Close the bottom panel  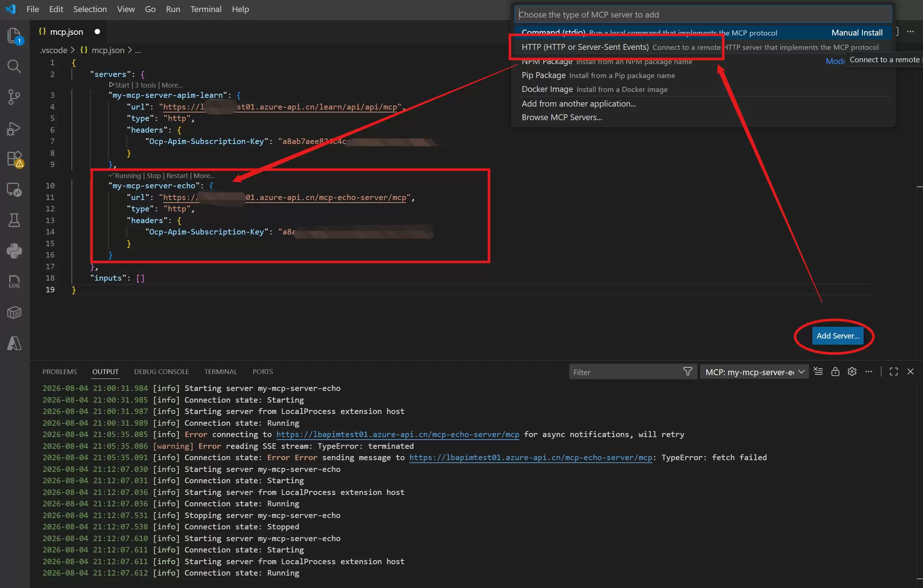tap(910, 371)
